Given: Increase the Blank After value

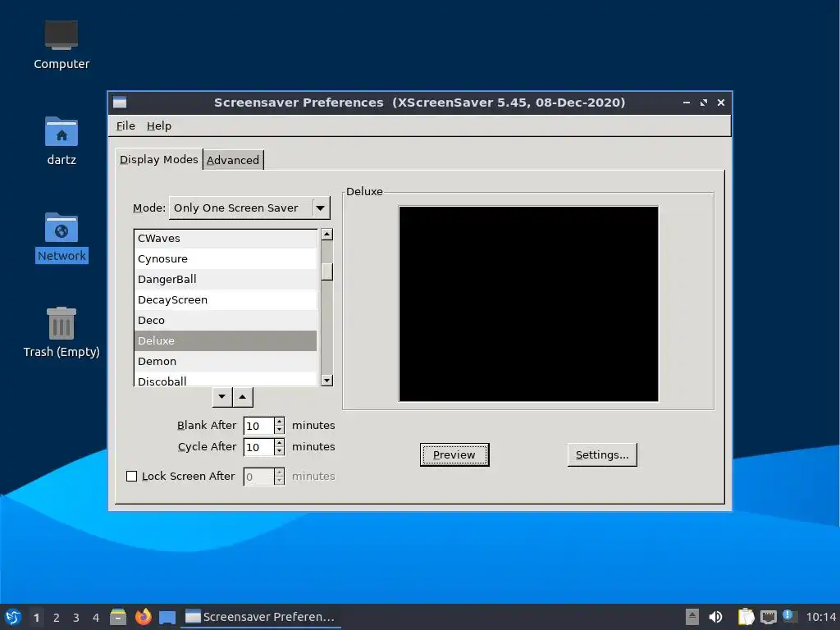Looking at the screenshot, I should 279,422.
